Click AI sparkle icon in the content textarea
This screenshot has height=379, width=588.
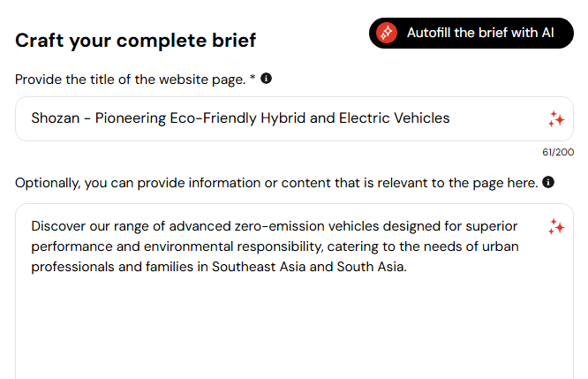pyautogui.click(x=556, y=227)
